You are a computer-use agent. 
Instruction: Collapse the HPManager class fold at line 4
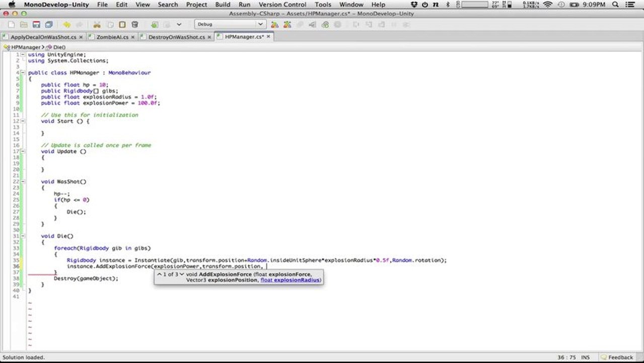tap(23, 73)
